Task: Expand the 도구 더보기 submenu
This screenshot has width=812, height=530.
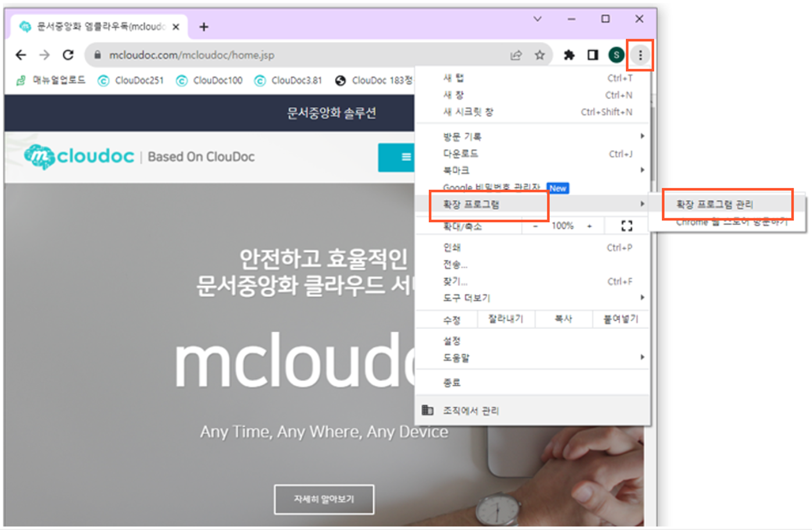Action: click(x=533, y=298)
